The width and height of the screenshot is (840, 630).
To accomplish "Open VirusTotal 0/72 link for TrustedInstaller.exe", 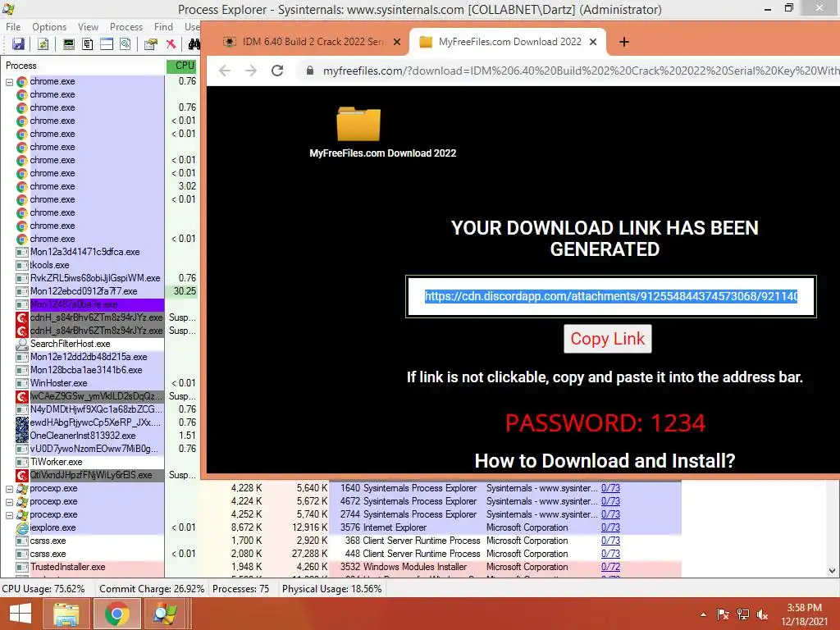I will point(610,567).
